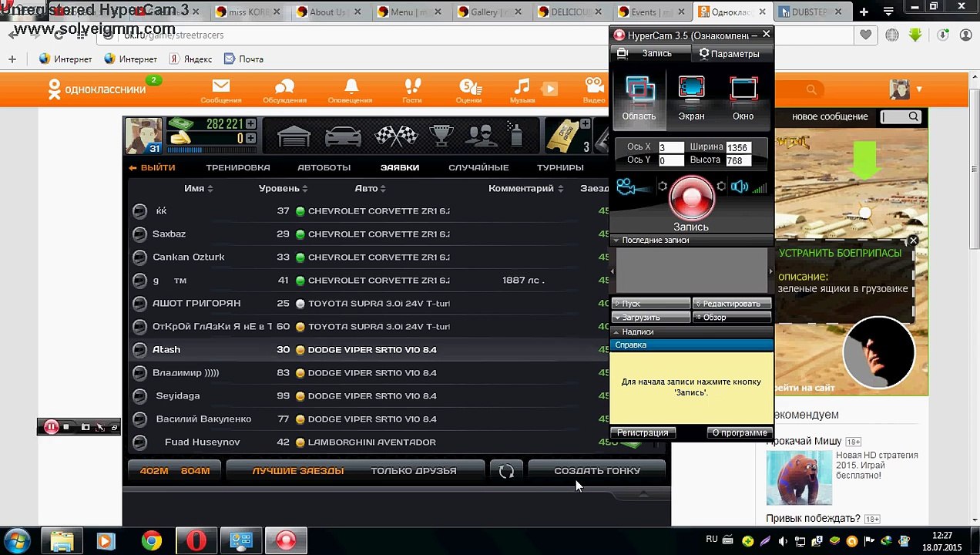Sort the list by Имя column

click(198, 188)
